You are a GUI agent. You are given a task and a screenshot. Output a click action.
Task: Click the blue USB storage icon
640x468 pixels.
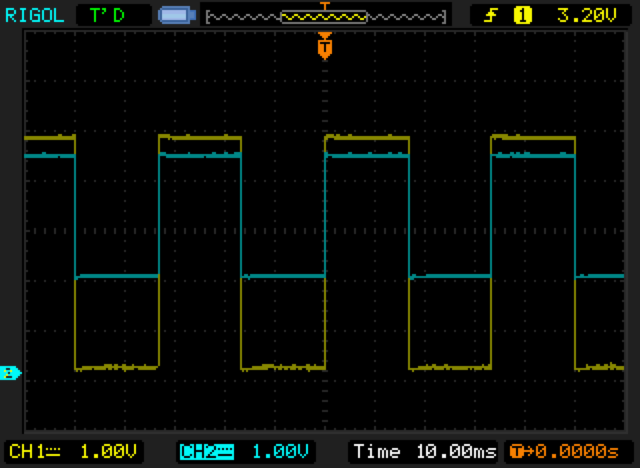(177, 16)
